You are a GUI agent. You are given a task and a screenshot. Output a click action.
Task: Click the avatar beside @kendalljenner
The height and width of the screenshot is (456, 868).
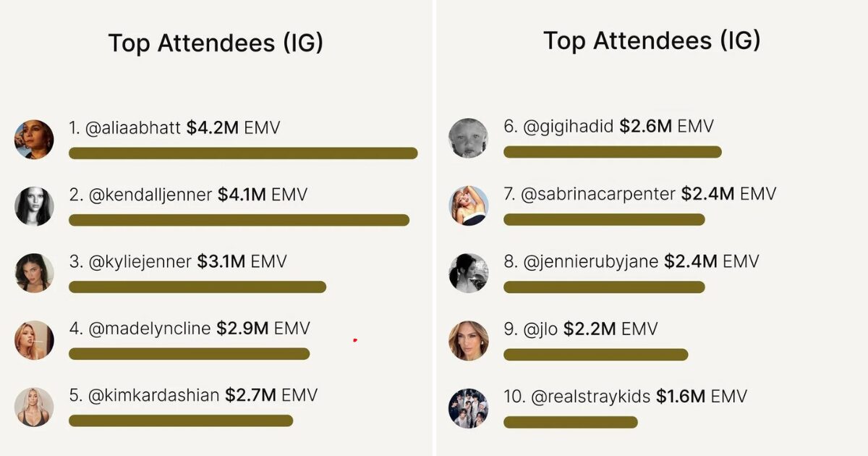point(34,206)
